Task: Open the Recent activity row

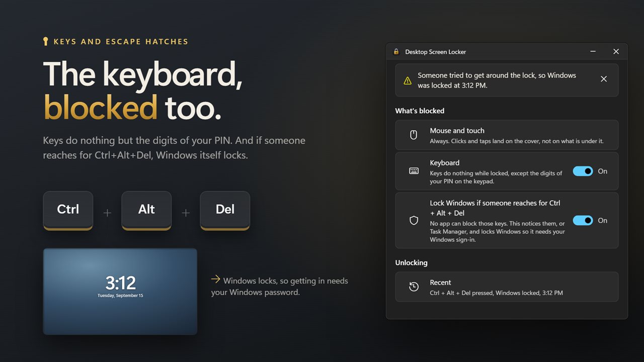Action: (x=507, y=287)
